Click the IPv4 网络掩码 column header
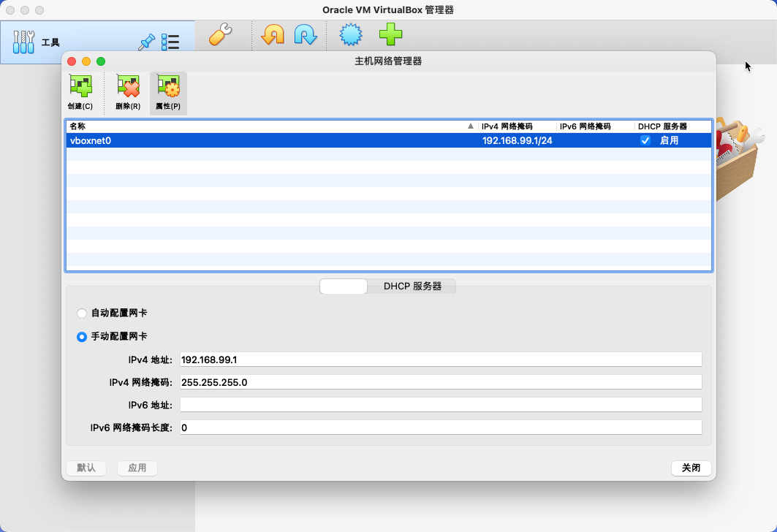 (x=518, y=126)
